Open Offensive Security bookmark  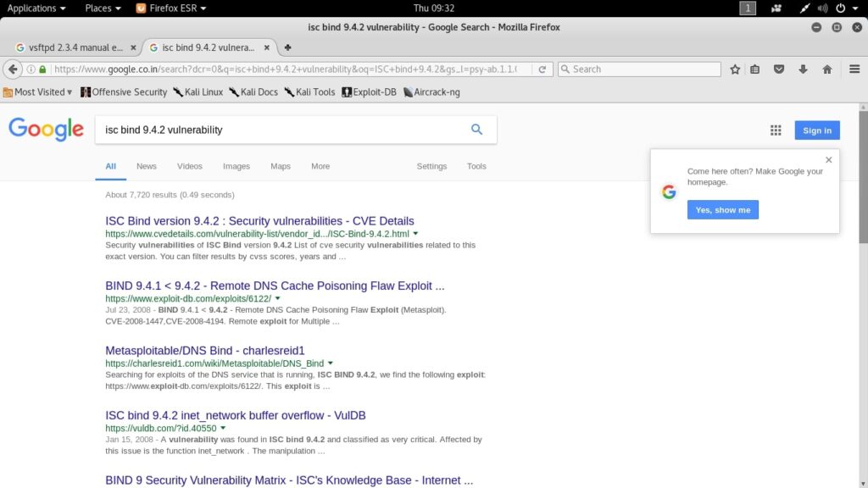click(x=124, y=92)
